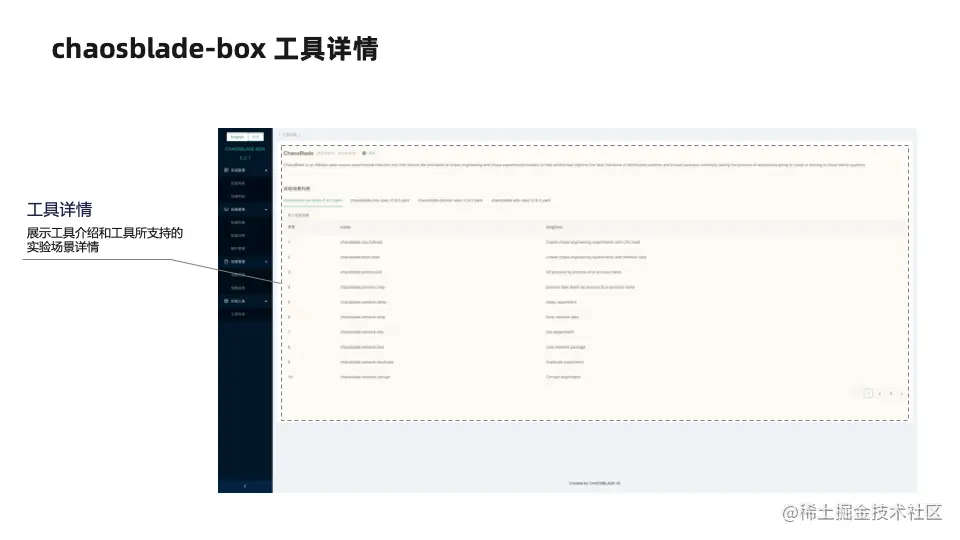Image resolution: width=960 pixels, height=540 pixels.
Task: Click the 实验管理 sidebar group icon
Action: (x=227, y=170)
